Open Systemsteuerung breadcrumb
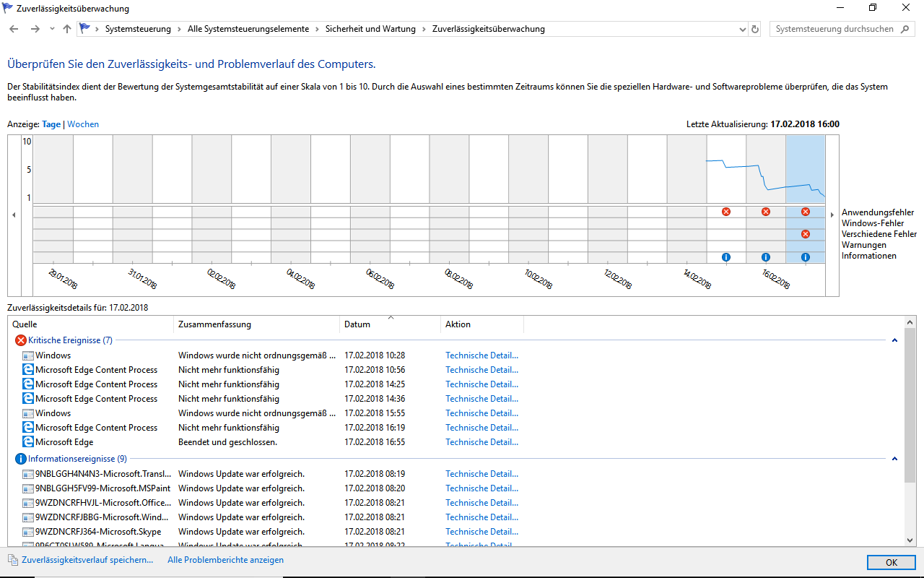Screen dimensions: 924x578 (138, 29)
